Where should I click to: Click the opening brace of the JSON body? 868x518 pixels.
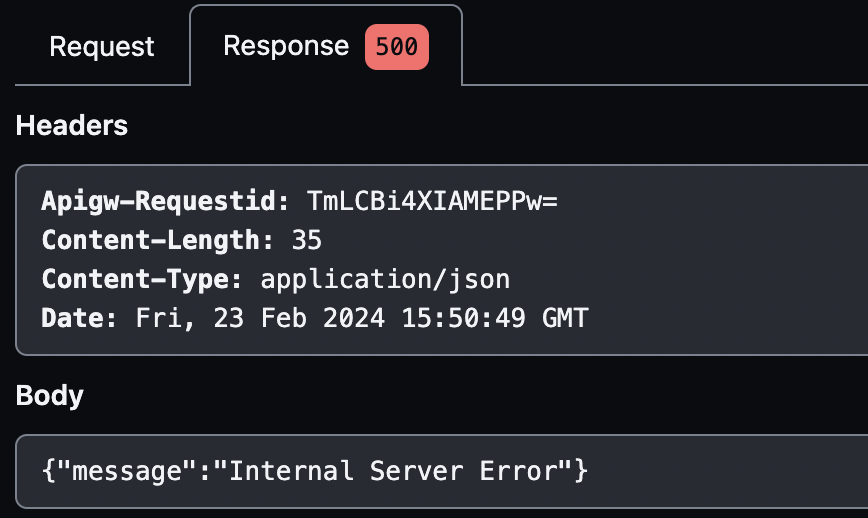[x=48, y=470]
